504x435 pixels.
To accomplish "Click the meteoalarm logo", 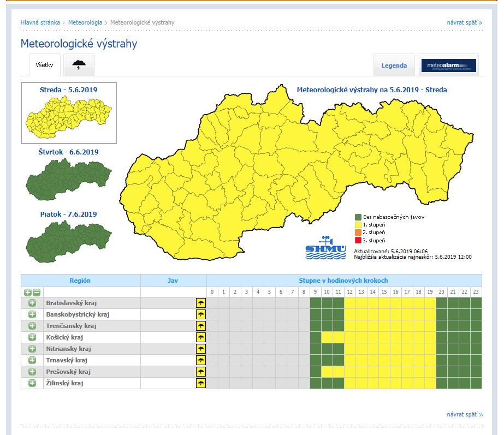I will click(448, 65).
